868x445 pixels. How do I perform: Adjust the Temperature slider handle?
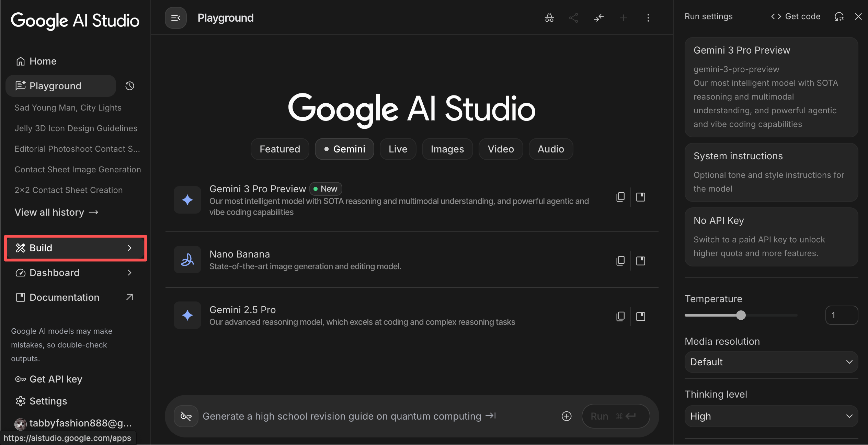tap(741, 315)
